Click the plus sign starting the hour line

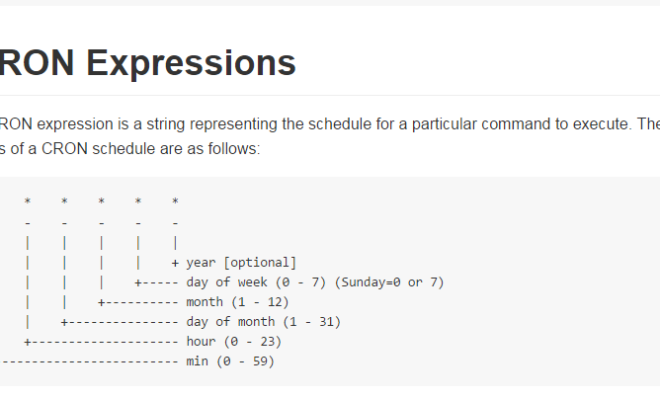27,342
